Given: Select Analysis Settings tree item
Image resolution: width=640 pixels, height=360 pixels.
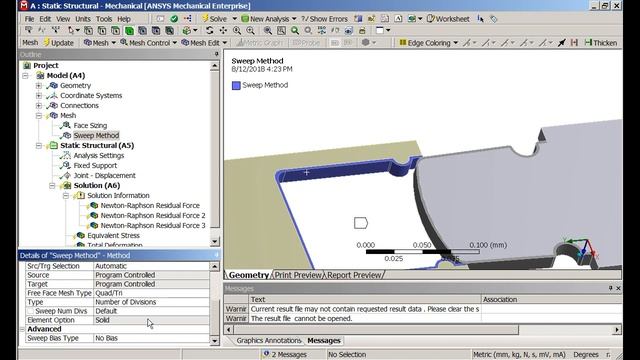Looking at the screenshot, I should click(99, 156).
